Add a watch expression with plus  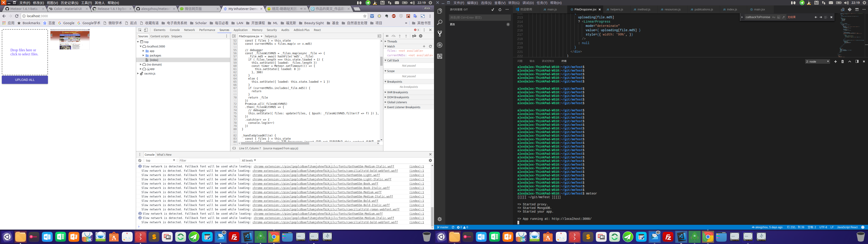tap(424, 47)
